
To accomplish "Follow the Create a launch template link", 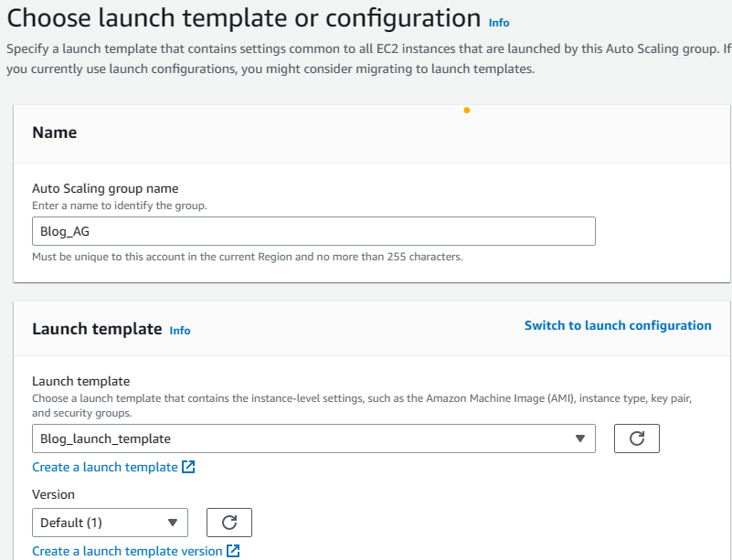I will click(104, 467).
